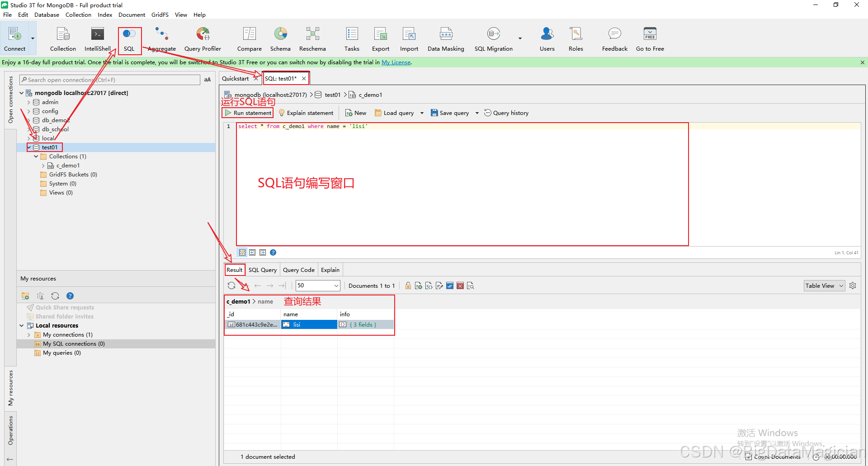
Task: Open the Roles manager
Action: [x=576, y=39]
